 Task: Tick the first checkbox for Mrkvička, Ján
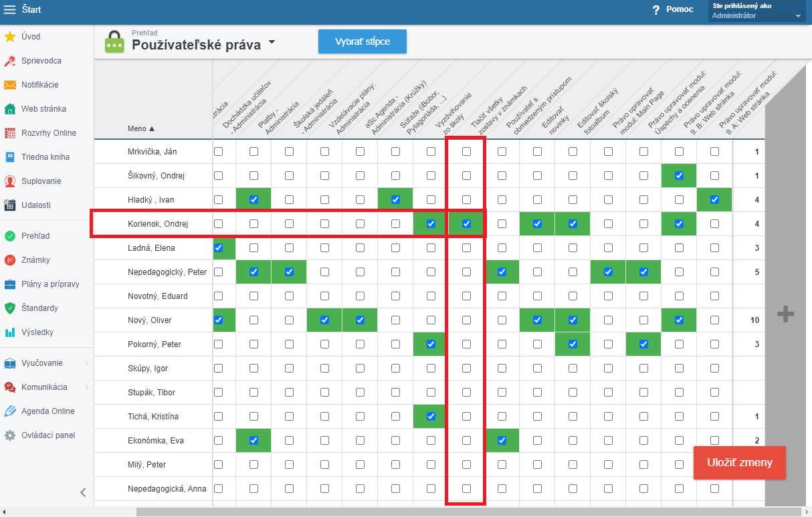[219, 152]
